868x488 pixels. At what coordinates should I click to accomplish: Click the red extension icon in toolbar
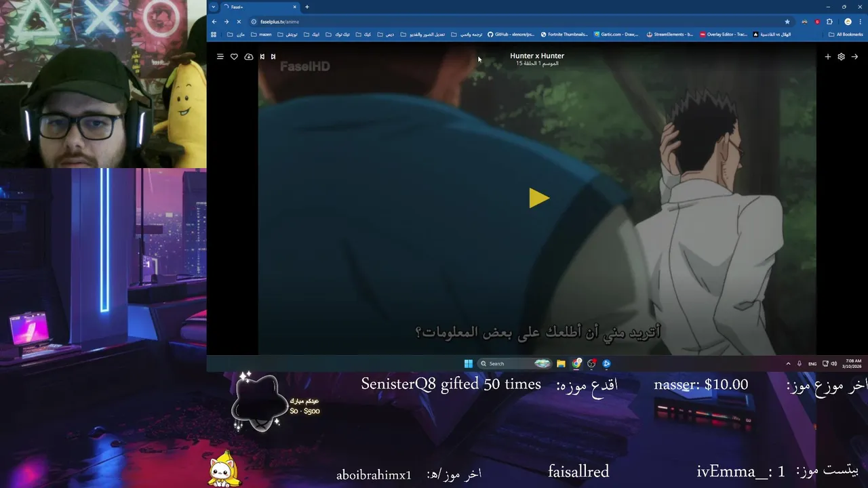point(817,22)
